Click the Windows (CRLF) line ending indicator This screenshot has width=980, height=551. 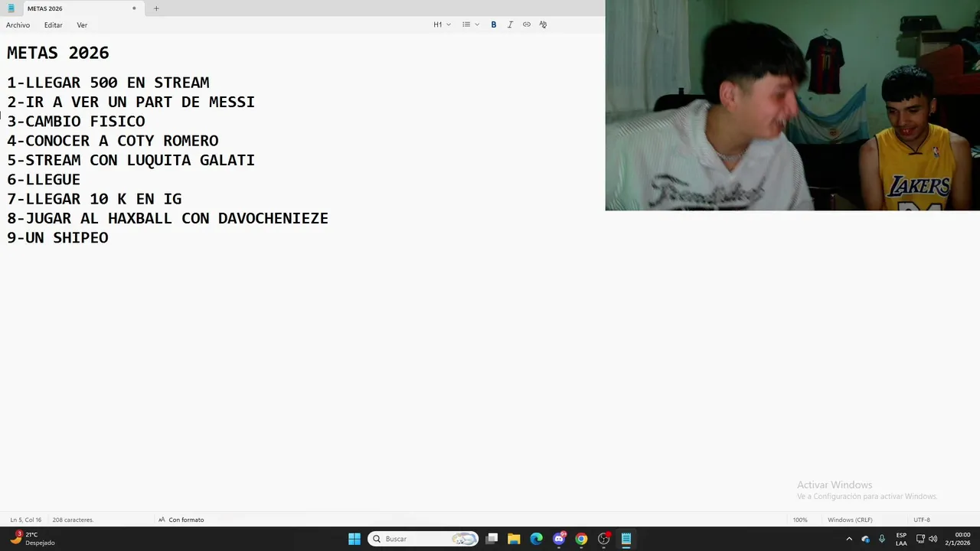click(x=850, y=520)
